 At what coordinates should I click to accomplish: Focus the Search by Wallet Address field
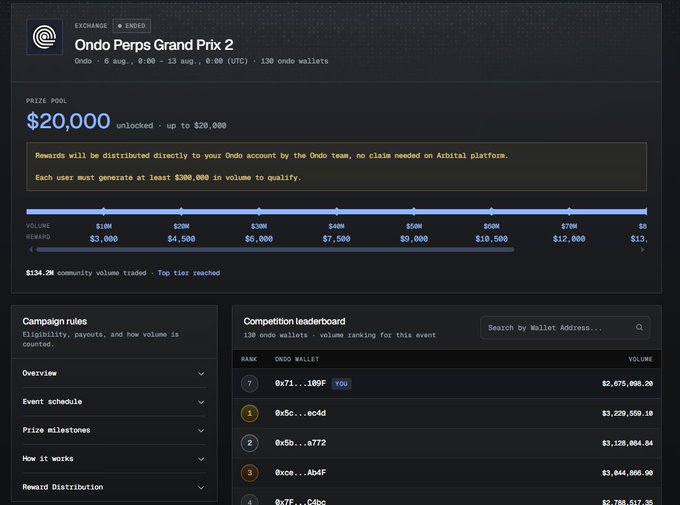coord(565,328)
